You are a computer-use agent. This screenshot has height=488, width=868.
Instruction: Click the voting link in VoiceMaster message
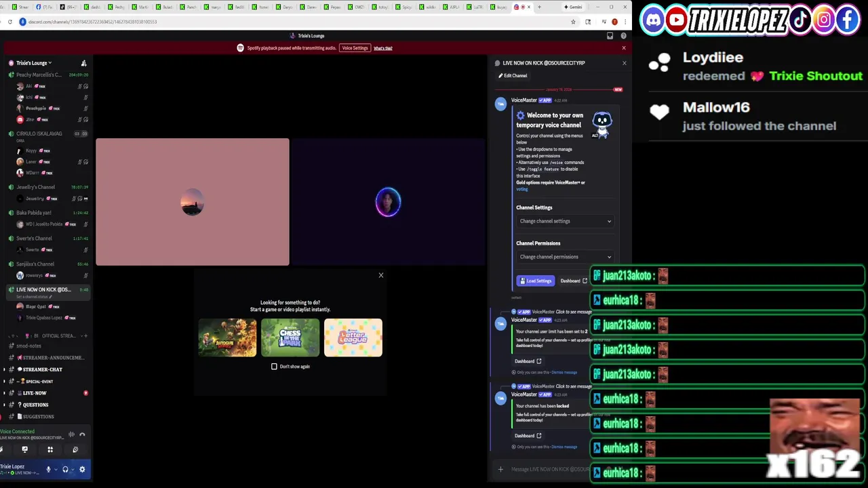click(522, 189)
